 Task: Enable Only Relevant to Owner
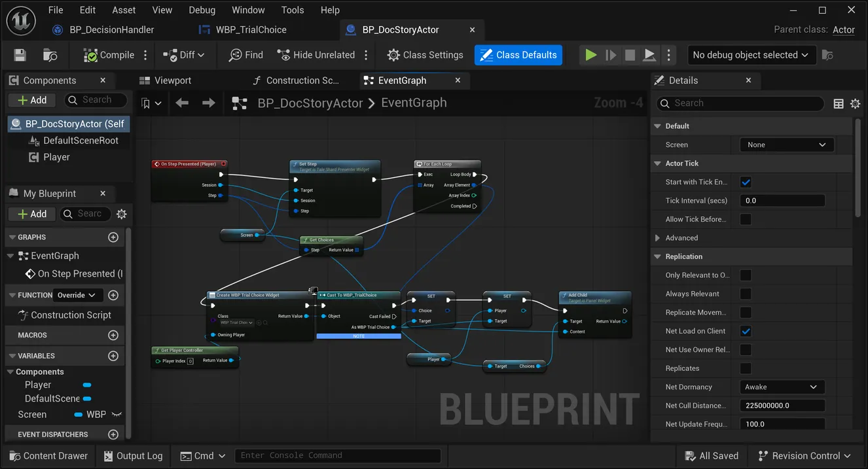[x=746, y=275]
